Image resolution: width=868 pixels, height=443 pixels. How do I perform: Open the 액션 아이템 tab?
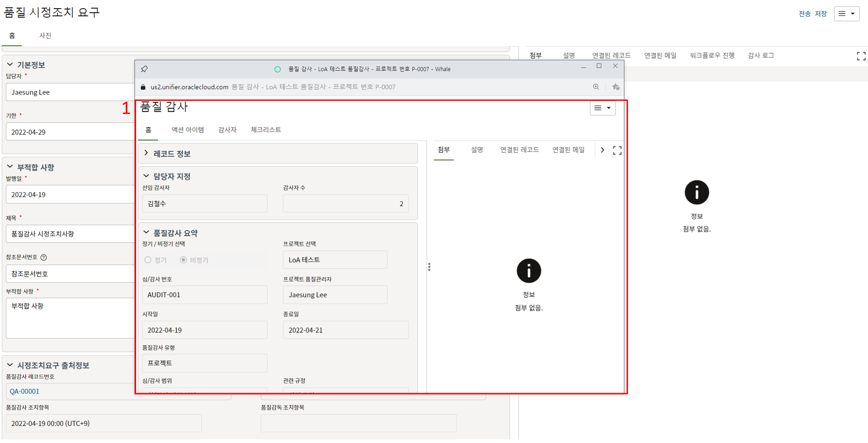pyautogui.click(x=188, y=130)
